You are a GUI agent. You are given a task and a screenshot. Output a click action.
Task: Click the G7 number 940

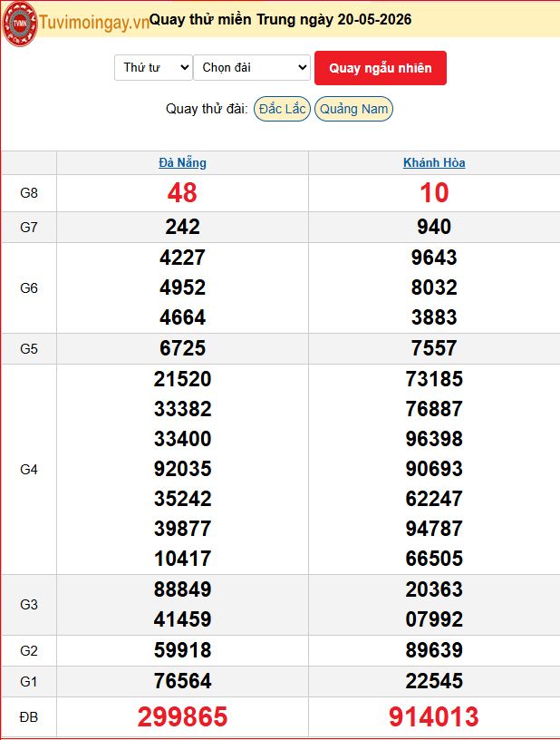[x=434, y=227]
